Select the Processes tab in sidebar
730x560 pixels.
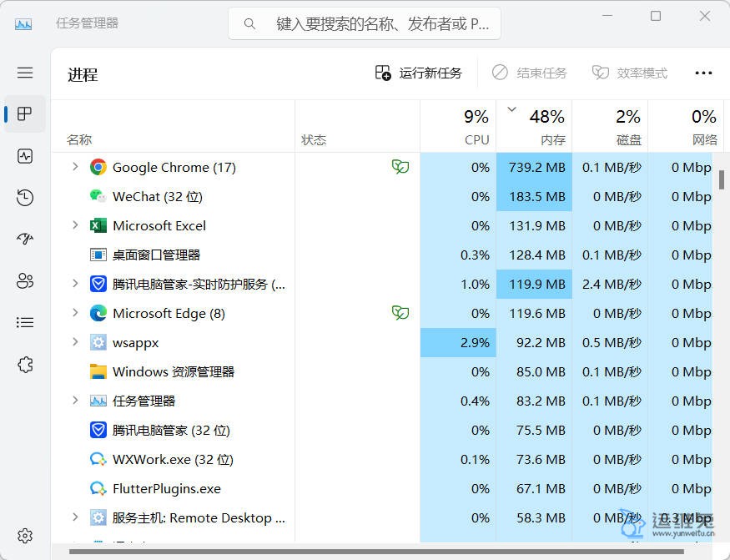click(x=25, y=114)
